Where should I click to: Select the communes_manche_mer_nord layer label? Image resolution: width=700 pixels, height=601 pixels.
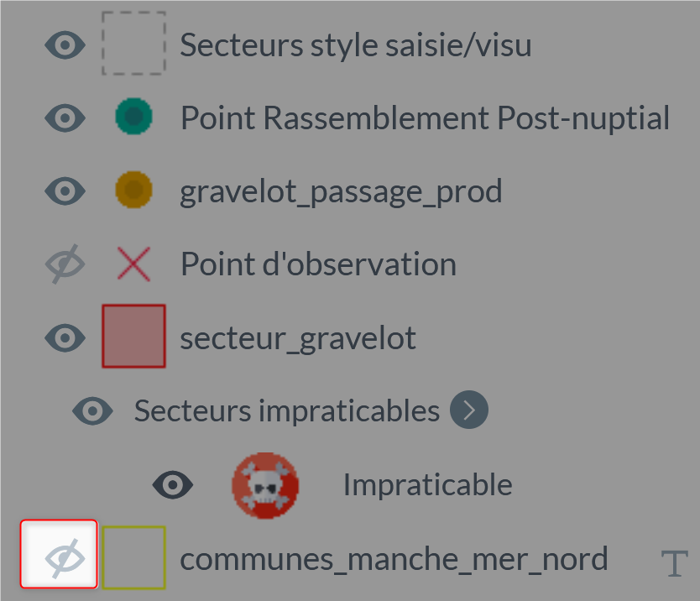click(x=394, y=559)
